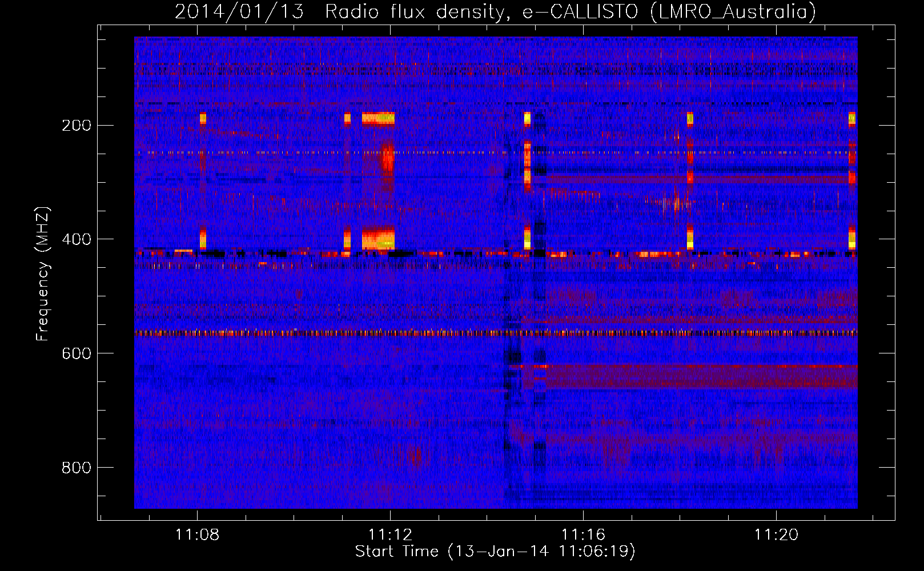Click the '11:12' time axis label
Screen dimensions: 924x571
[390, 534]
